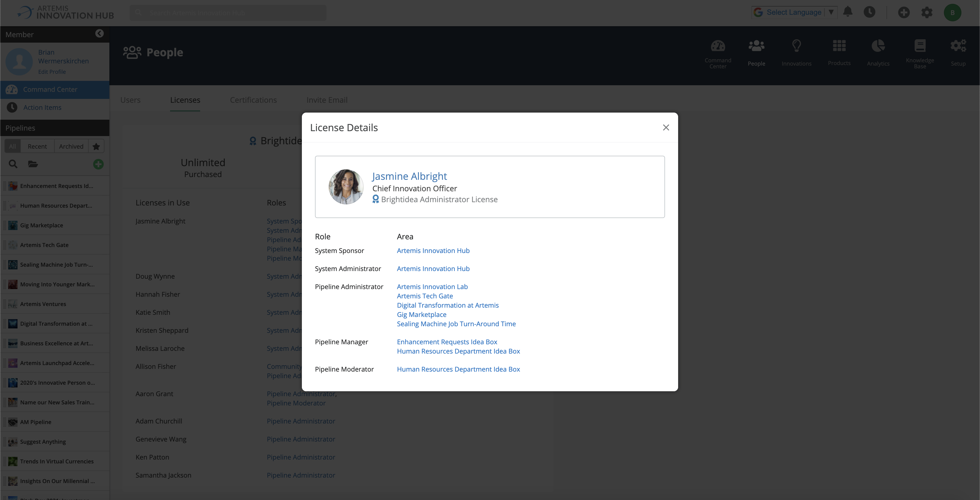Open Command Center in the sidebar
The width and height of the screenshot is (980, 500).
[55, 89]
